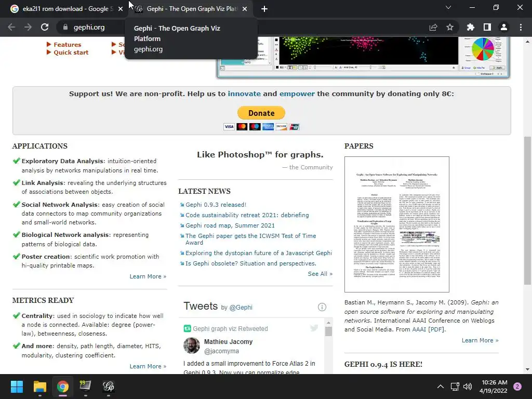Image resolution: width=532 pixels, height=399 pixels.
Task: Open dystopian future Javascript Gephi link
Action: [x=259, y=253]
